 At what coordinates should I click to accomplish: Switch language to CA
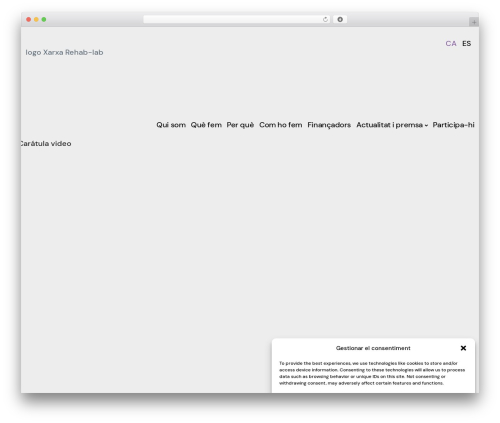(451, 44)
